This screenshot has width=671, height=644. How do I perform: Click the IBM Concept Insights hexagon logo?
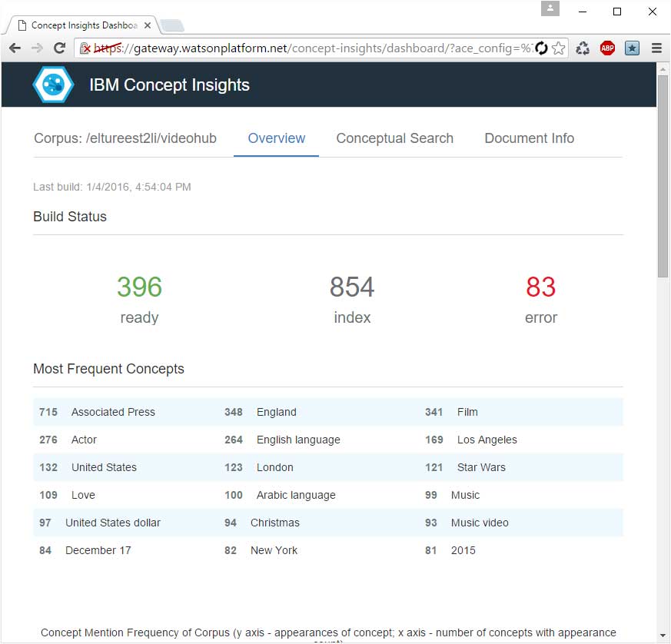coord(53,85)
